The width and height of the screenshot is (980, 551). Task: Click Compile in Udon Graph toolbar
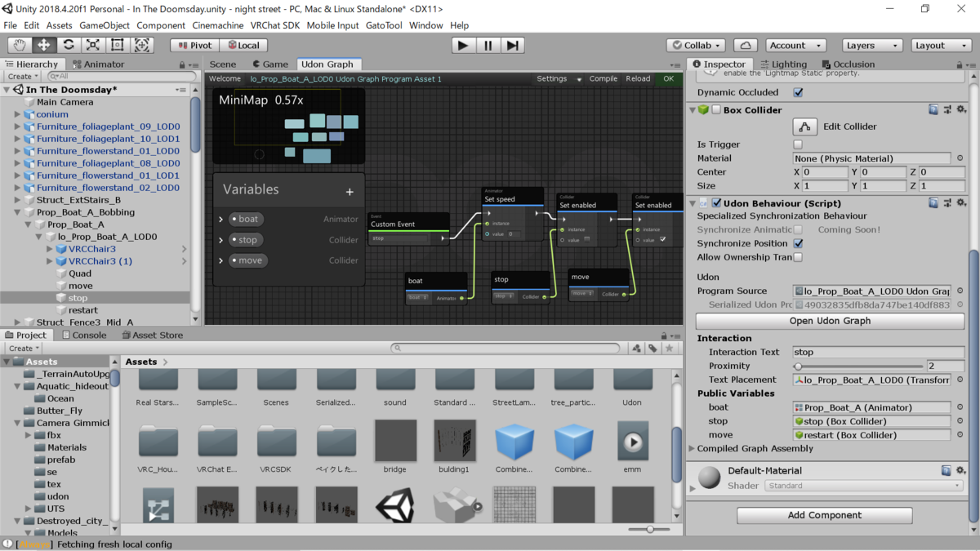pos(604,78)
